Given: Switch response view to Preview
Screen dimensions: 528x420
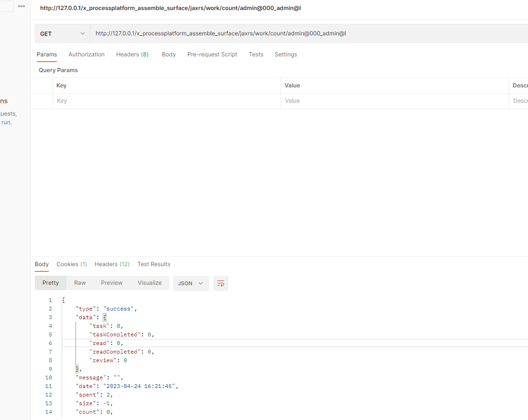Looking at the screenshot, I should [112, 283].
